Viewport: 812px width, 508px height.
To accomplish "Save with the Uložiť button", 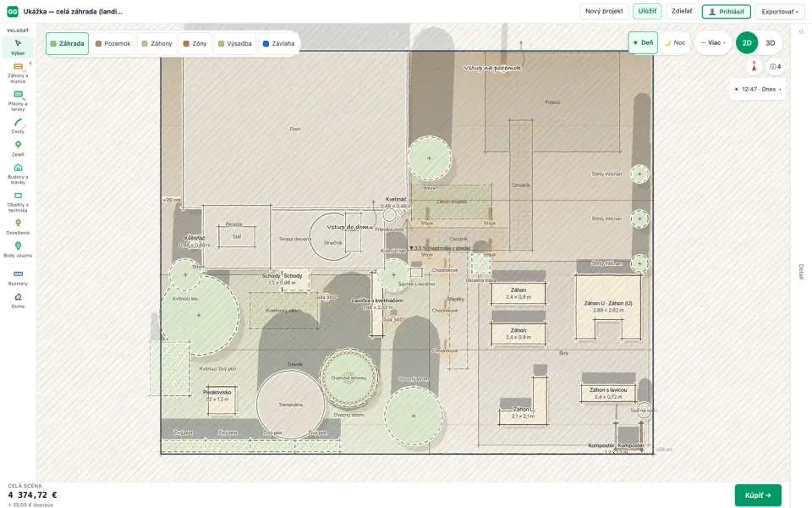I will (647, 11).
